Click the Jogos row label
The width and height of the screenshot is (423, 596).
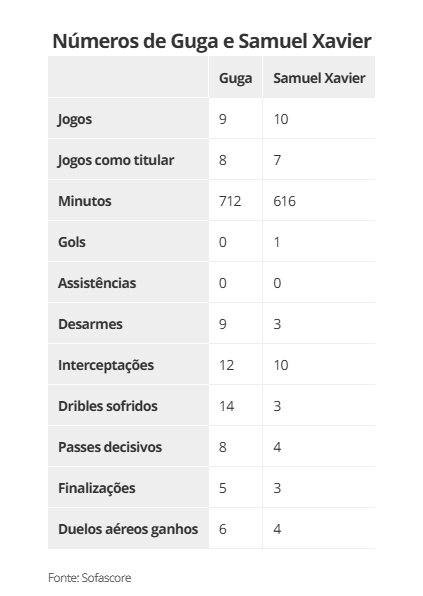point(75,119)
